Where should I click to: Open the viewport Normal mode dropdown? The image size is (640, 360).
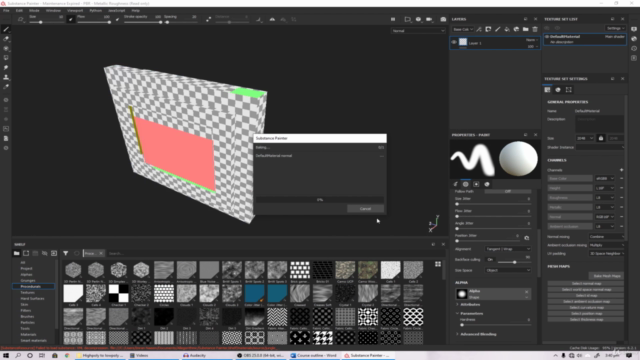click(x=418, y=31)
